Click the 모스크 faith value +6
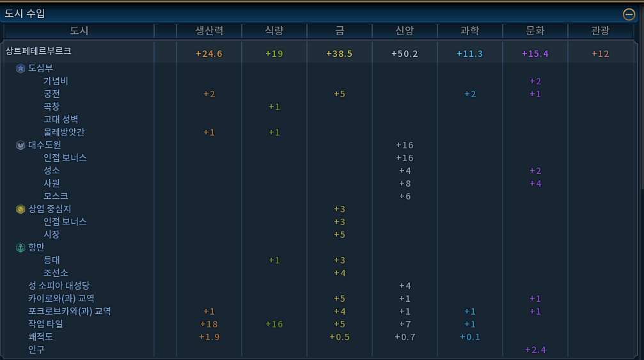Viewport: 644px width, 360px height. [x=405, y=196]
